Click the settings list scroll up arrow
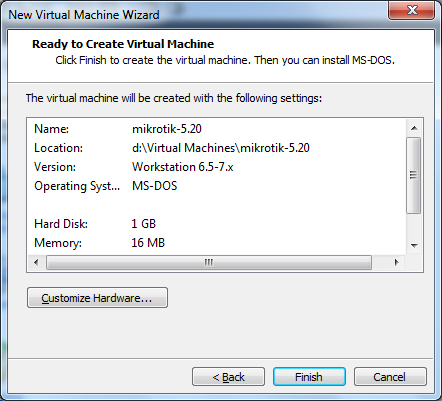 (x=414, y=128)
